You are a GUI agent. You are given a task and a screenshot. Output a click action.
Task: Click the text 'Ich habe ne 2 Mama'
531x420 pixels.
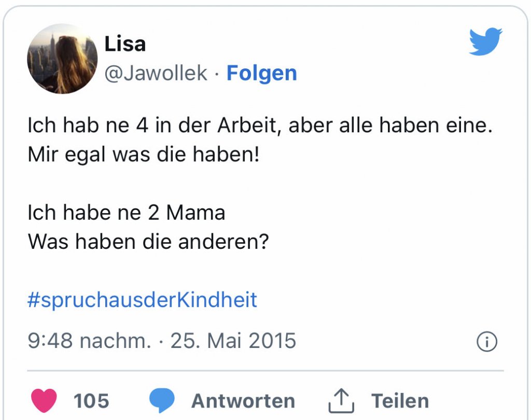[x=127, y=213]
